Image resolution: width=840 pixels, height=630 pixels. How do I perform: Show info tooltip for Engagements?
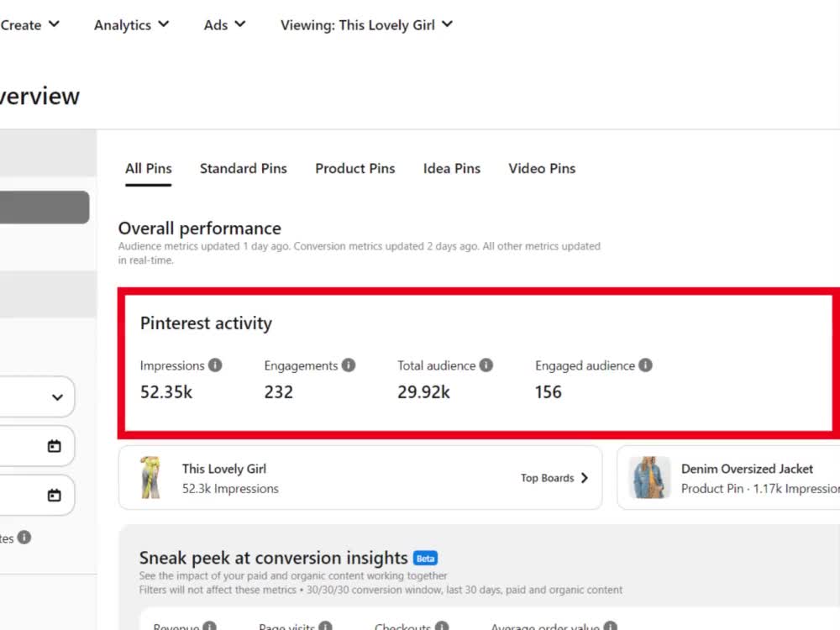[x=349, y=365]
